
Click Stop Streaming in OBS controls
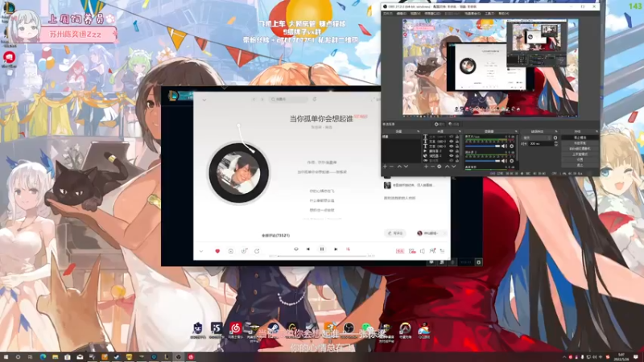(580, 137)
